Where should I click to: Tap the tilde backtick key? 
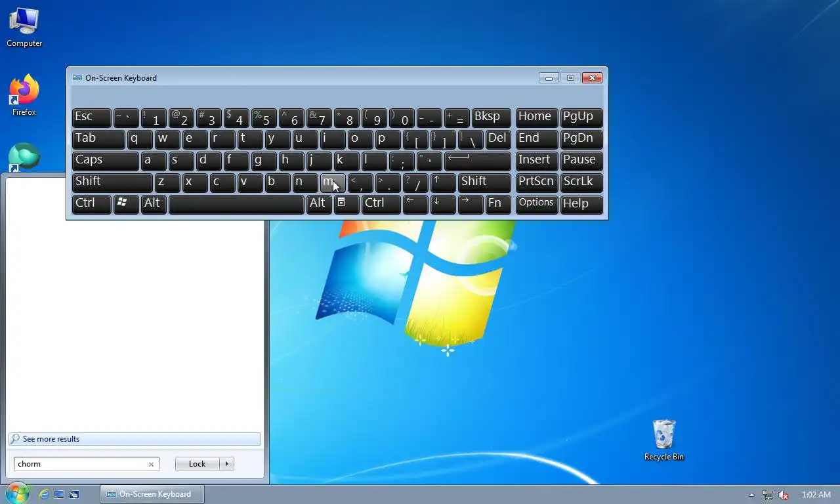126,117
